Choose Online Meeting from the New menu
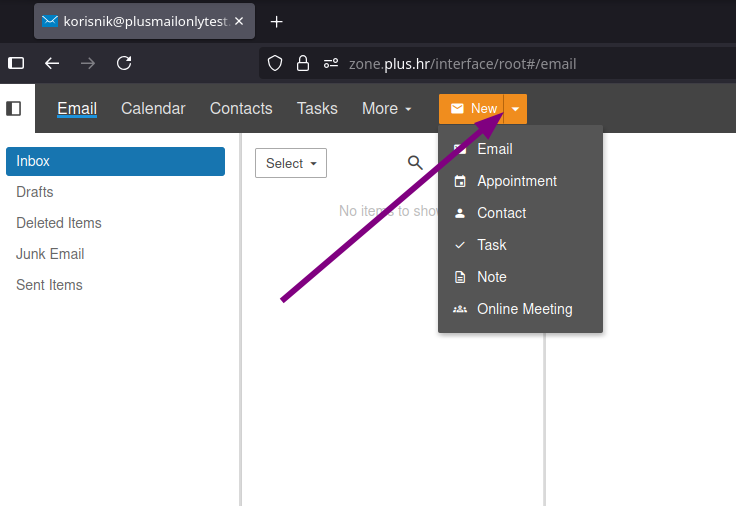 tap(524, 309)
